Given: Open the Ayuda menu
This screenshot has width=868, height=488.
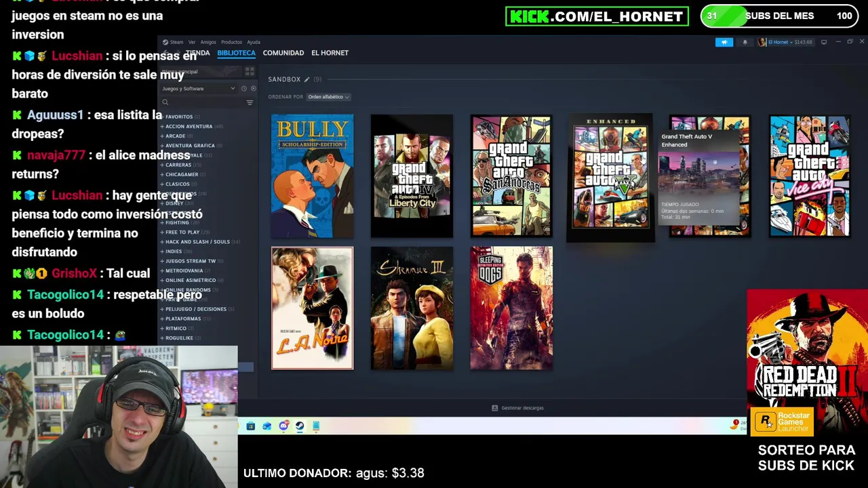Looking at the screenshot, I should point(254,42).
